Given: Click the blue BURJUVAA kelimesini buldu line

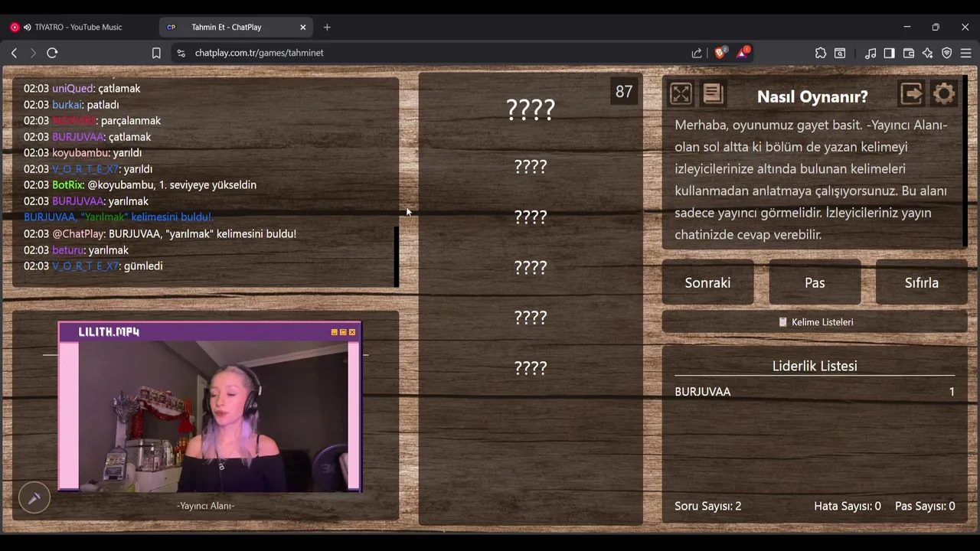Looking at the screenshot, I should [119, 217].
